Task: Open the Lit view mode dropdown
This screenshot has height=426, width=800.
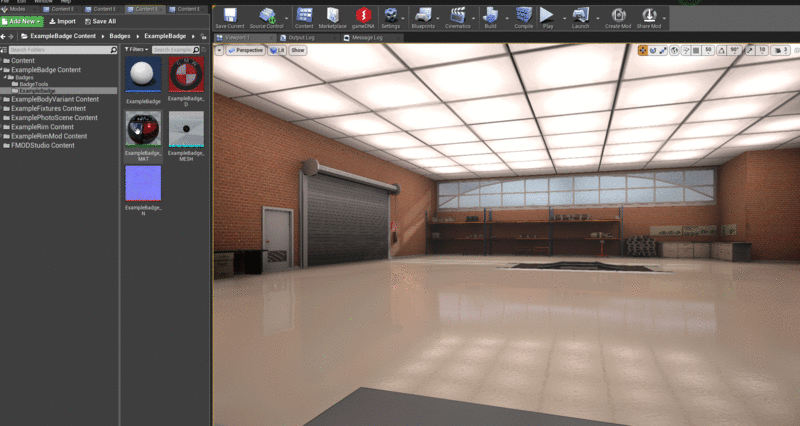Action: 277,49
